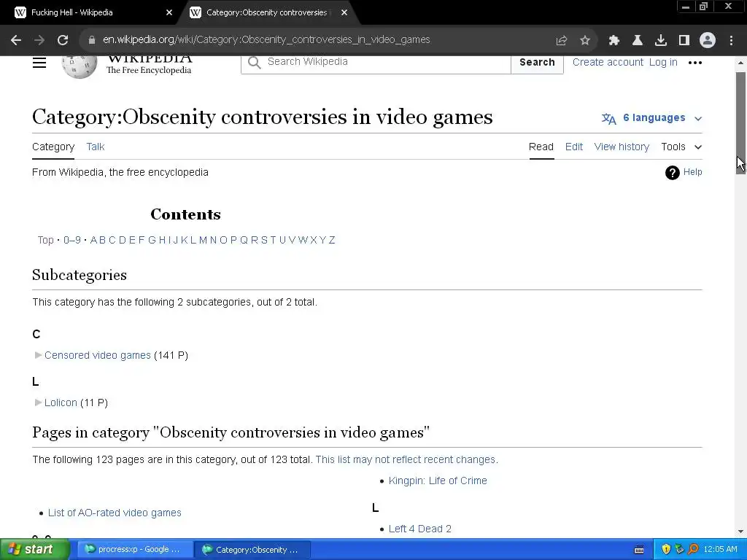Jump to Top in the contents index
Screen dimensions: 747x560
pos(46,240)
